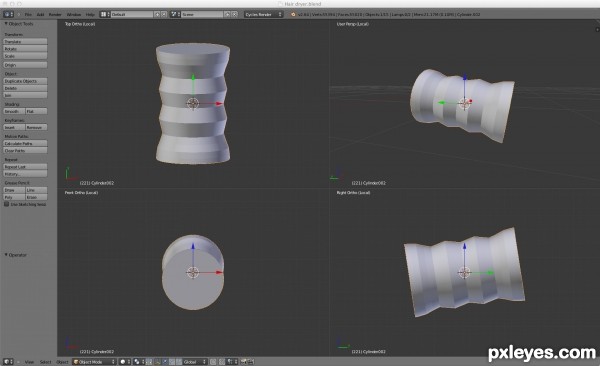Click the Delete button in Object Tools

pos(25,88)
